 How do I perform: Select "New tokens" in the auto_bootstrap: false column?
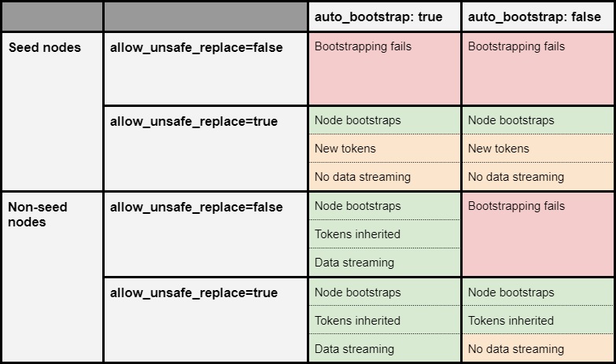click(499, 149)
